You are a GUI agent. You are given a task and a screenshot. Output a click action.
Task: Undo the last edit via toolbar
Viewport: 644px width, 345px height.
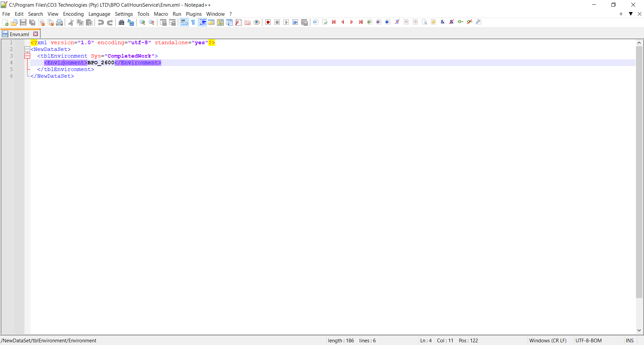pyautogui.click(x=101, y=22)
